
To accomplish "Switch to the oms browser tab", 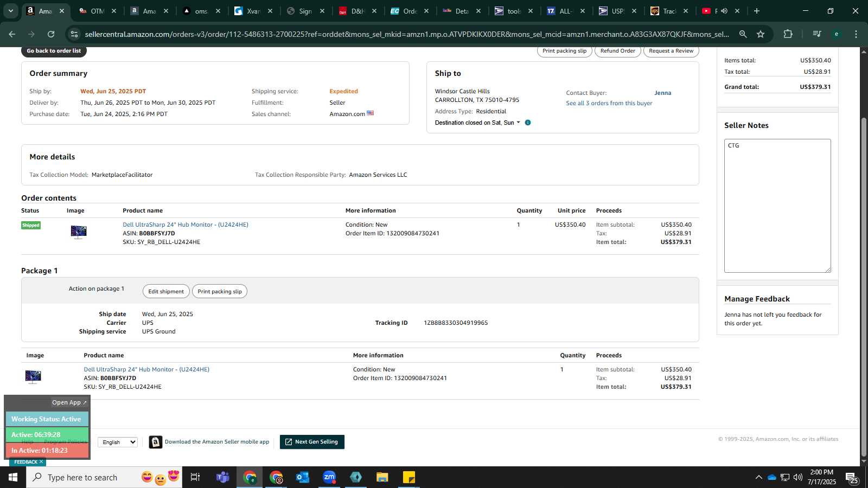I will point(202,11).
